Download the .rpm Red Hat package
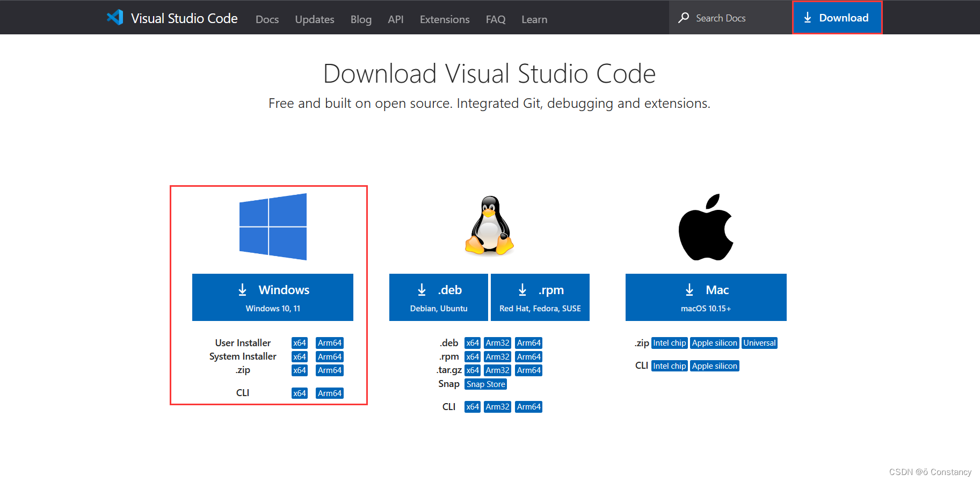This screenshot has width=980, height=482. (x=540, y=297)
